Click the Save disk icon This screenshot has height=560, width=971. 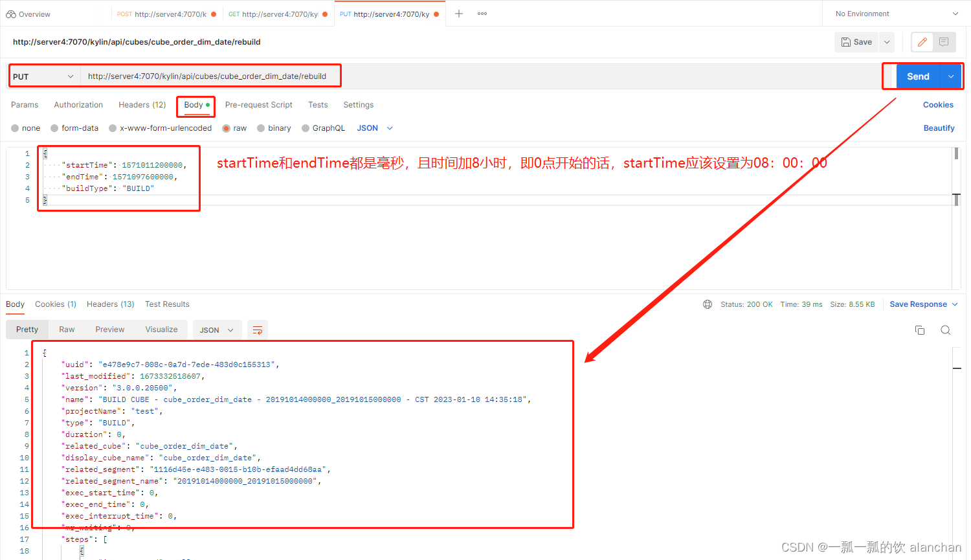pyautogui.click(x=846, y=42)
